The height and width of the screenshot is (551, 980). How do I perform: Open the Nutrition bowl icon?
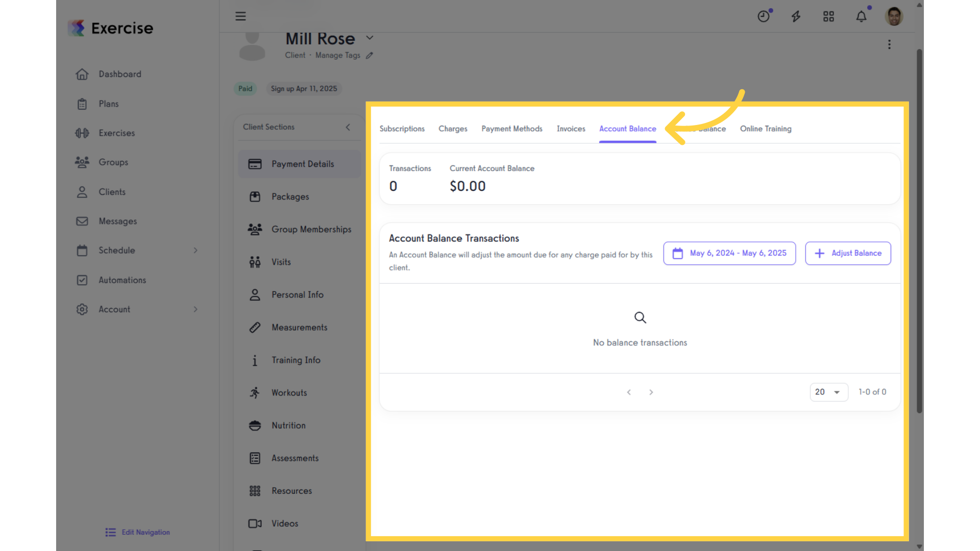point(255,425)
